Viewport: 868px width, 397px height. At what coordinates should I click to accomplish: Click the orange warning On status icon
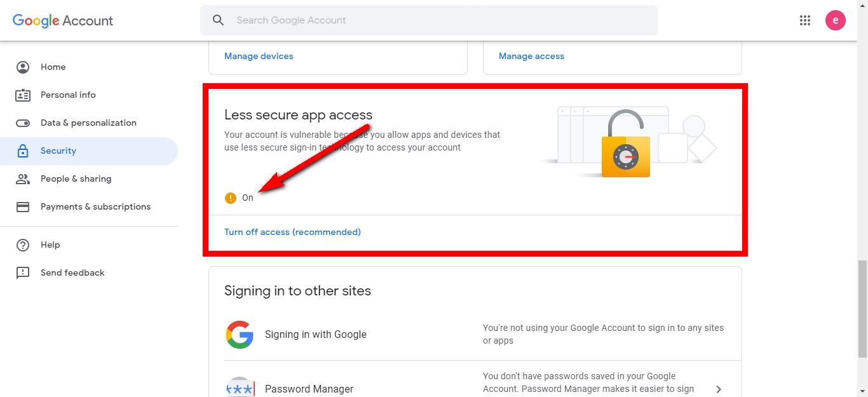[231, 198]
